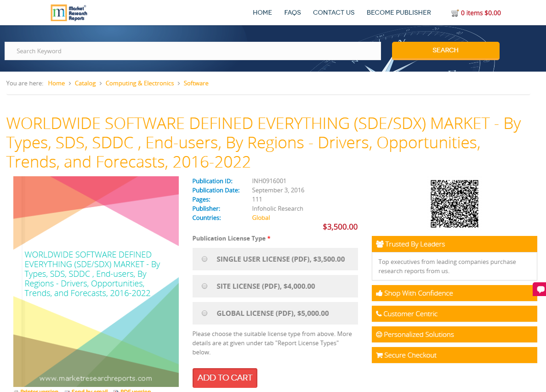Image resolution: width=546 pixels, height=392 pixels.
Task: Click the INH0916001 publication ID value
Action: click(269, 181)
